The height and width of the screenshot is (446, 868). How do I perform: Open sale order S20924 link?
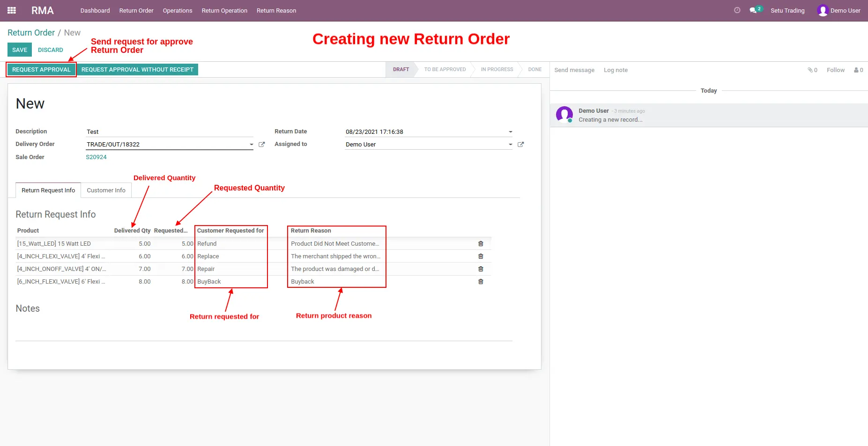click(96, 157)
